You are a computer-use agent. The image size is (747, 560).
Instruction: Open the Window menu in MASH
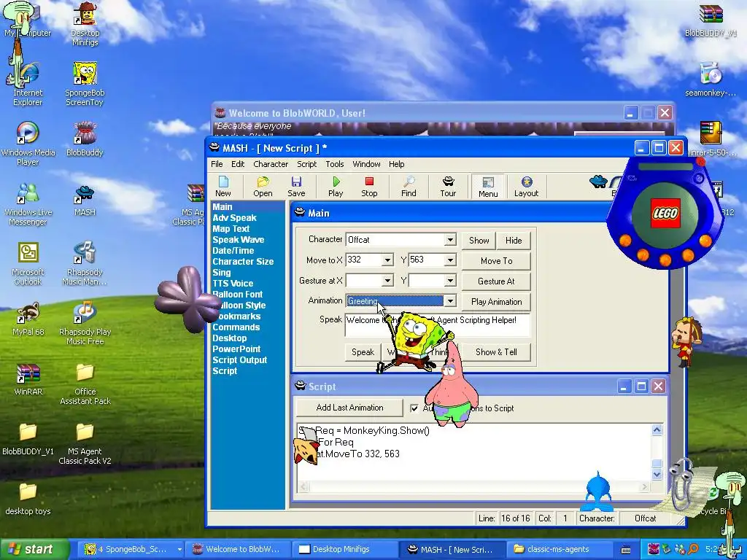coord(366,164)
